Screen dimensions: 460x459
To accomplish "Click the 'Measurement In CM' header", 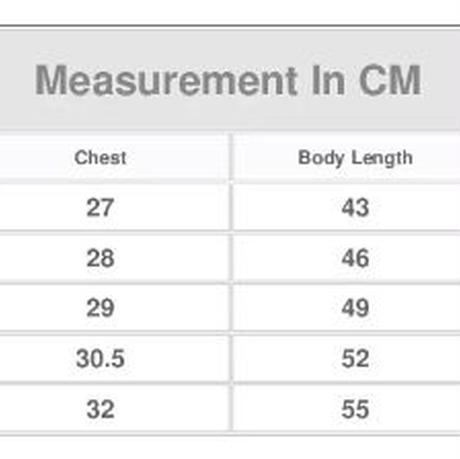I will tap(228, 80).
